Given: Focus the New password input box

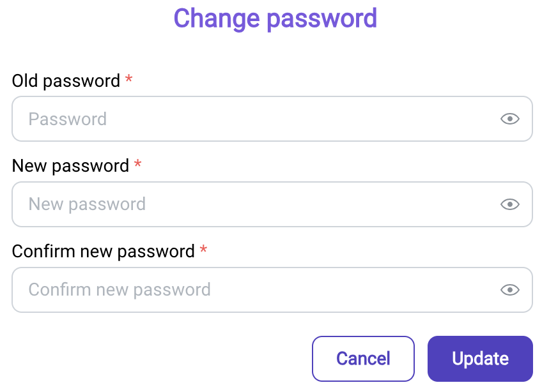Looking at the screenshot, I should click(x=272, y=204).
